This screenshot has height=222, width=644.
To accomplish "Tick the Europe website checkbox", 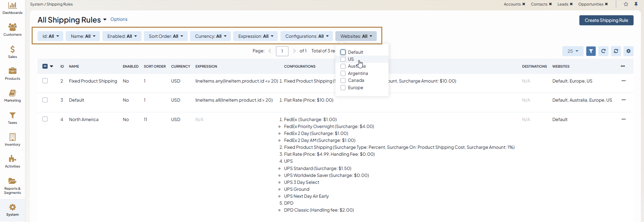I will coord(343,88).
